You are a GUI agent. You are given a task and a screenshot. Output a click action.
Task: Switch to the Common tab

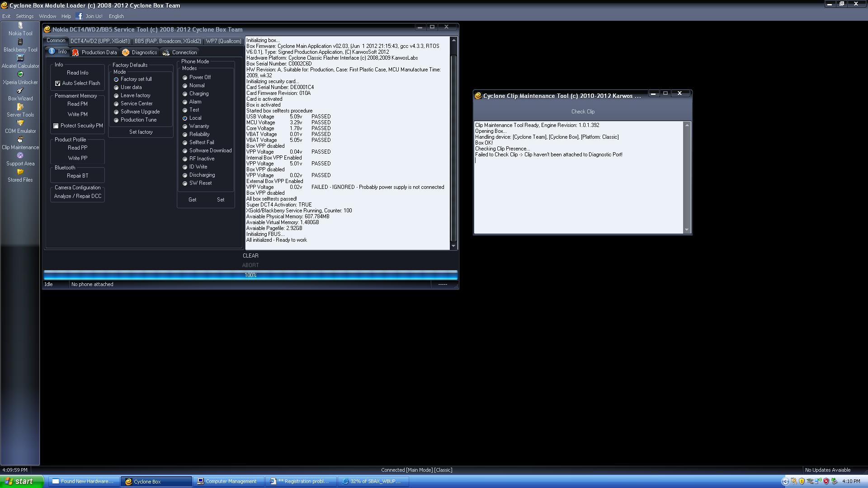pyautogui.click(x=56, y=41)
